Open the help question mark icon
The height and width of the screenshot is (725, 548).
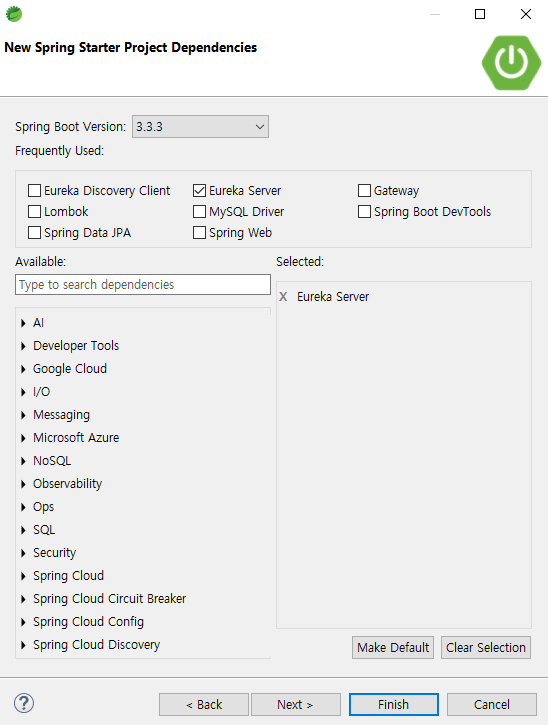24,703
